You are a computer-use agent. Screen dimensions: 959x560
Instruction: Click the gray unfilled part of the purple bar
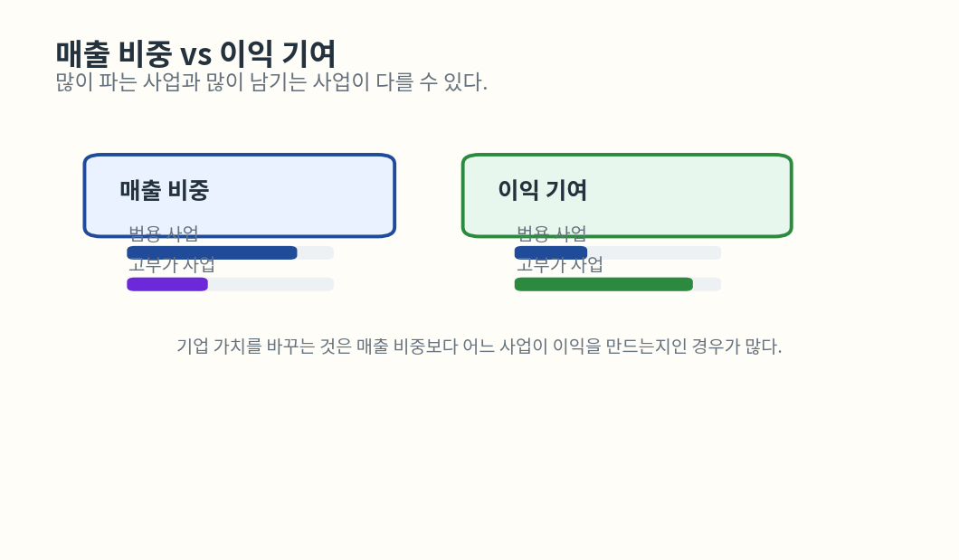click(271, 284)
